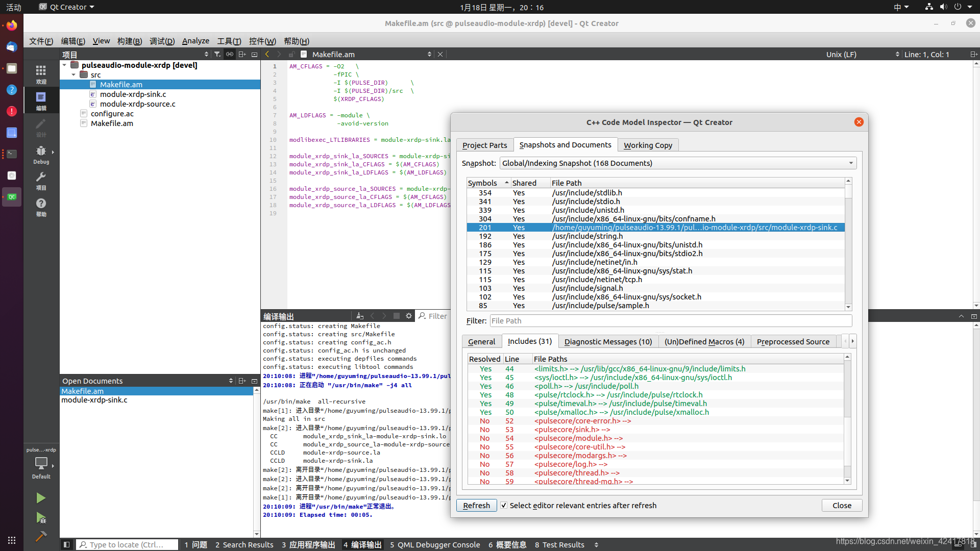Viewport: 980px width, 551px height.
Task: Open the Debug mode in sidebar
Action: click(41, 155)
